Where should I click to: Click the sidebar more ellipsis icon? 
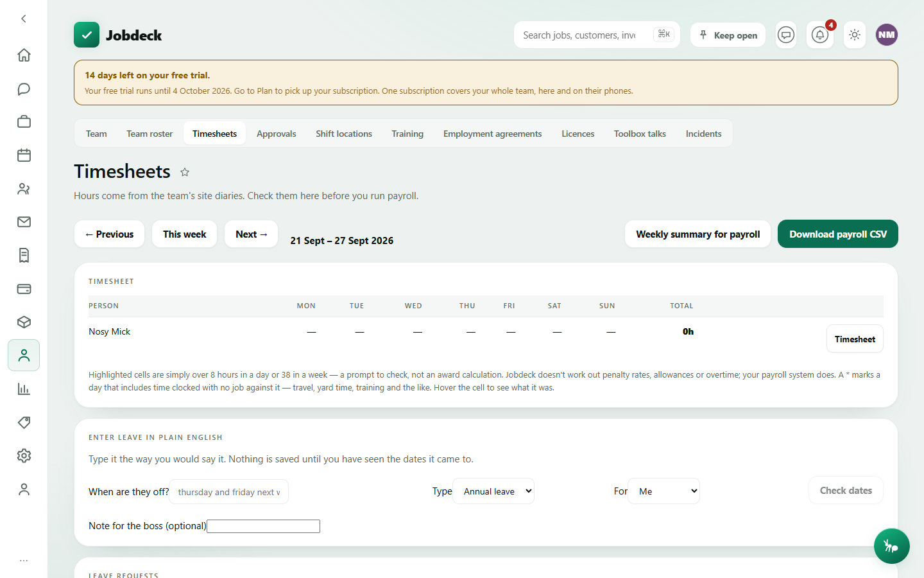24,561
